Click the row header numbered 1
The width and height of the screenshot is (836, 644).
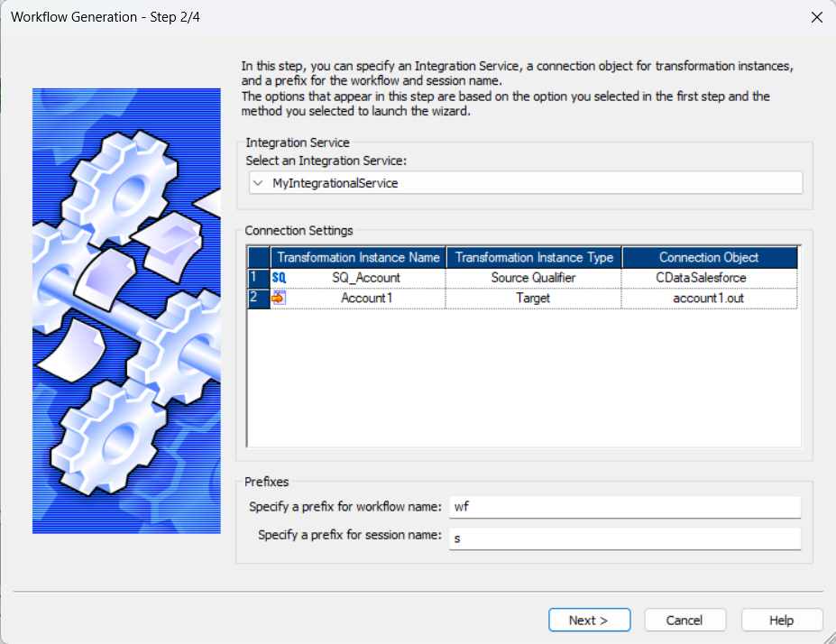(x=259, y=277)
